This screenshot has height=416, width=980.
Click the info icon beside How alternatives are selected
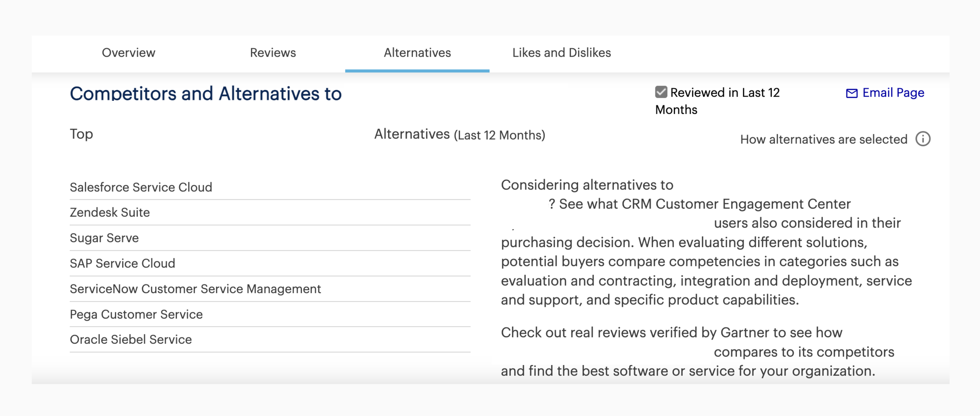(923, 139)
